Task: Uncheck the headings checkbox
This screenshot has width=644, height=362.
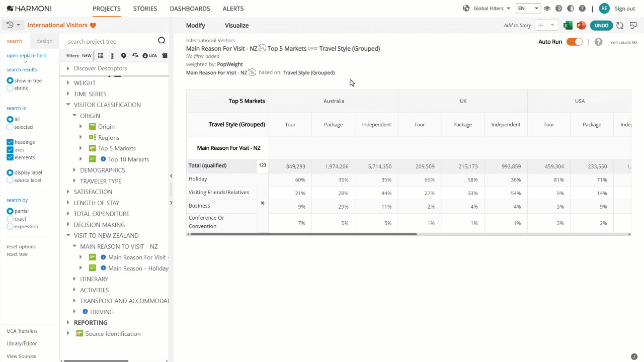Action: click(x=10, y=142)
